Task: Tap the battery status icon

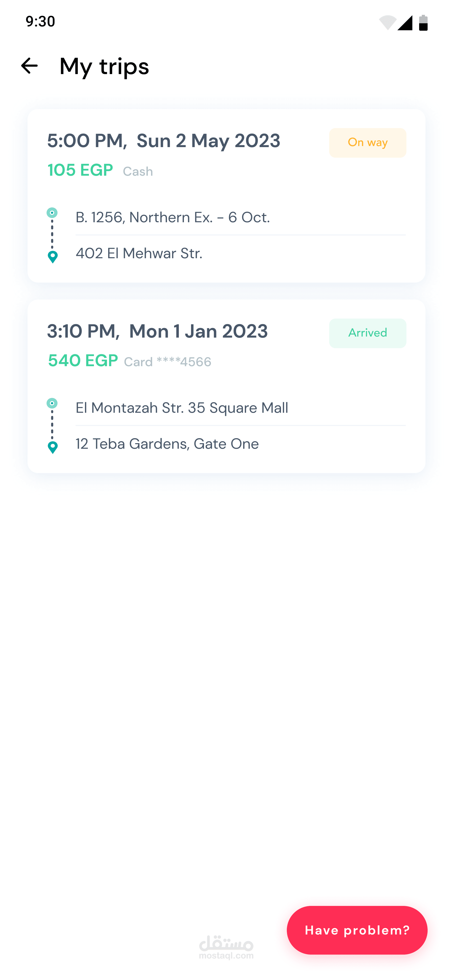Action: coord(423,22)
